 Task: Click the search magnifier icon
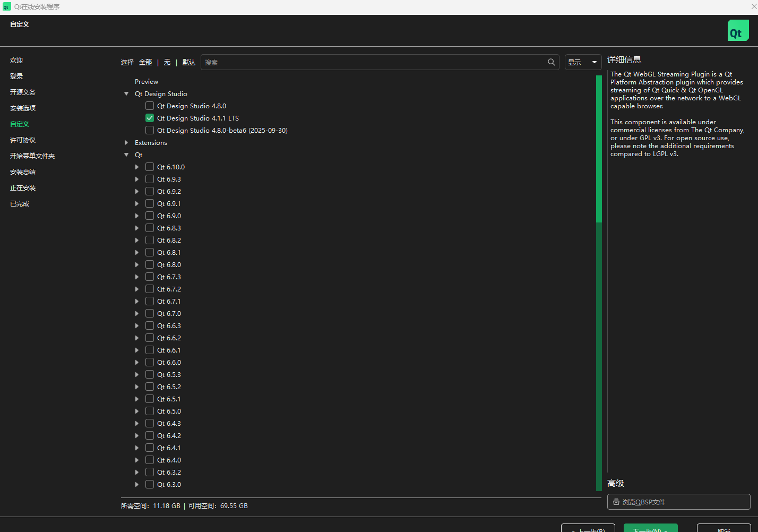552,62
